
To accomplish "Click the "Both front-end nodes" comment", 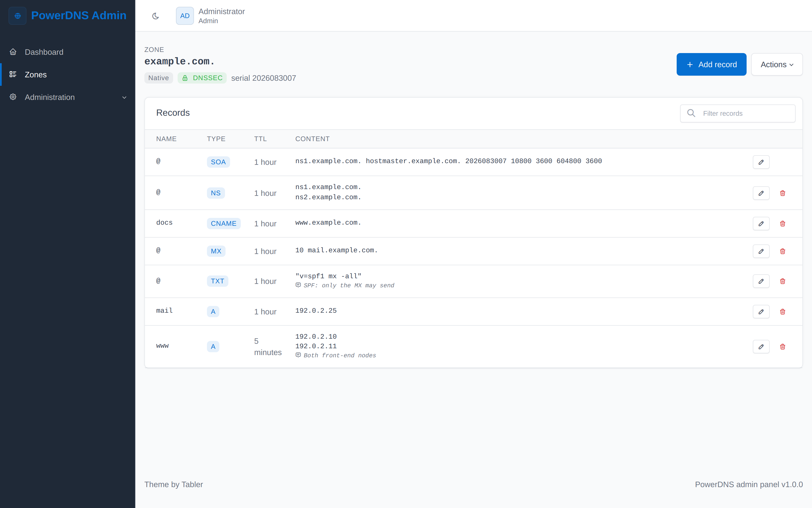I will [339, 356].
